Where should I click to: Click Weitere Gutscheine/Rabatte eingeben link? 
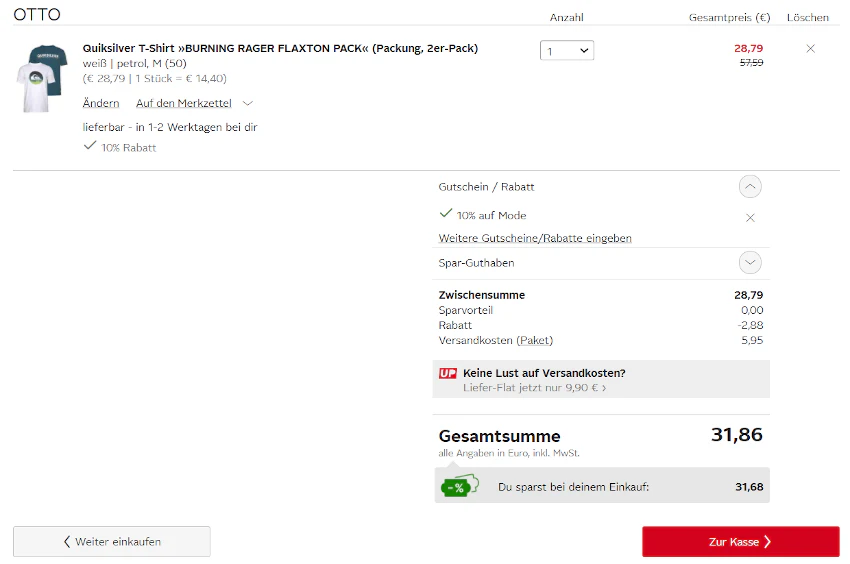pos(535,238)
